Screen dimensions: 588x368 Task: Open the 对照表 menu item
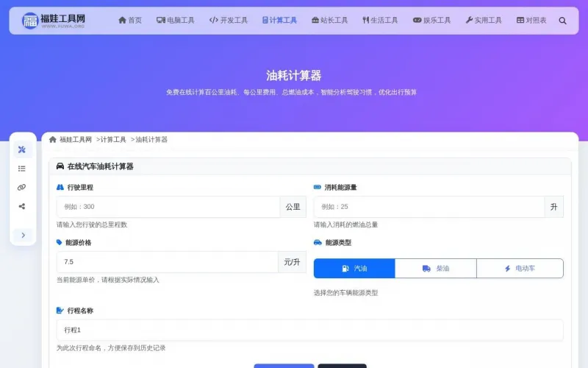pyautogui.click(x=531, y=21)
